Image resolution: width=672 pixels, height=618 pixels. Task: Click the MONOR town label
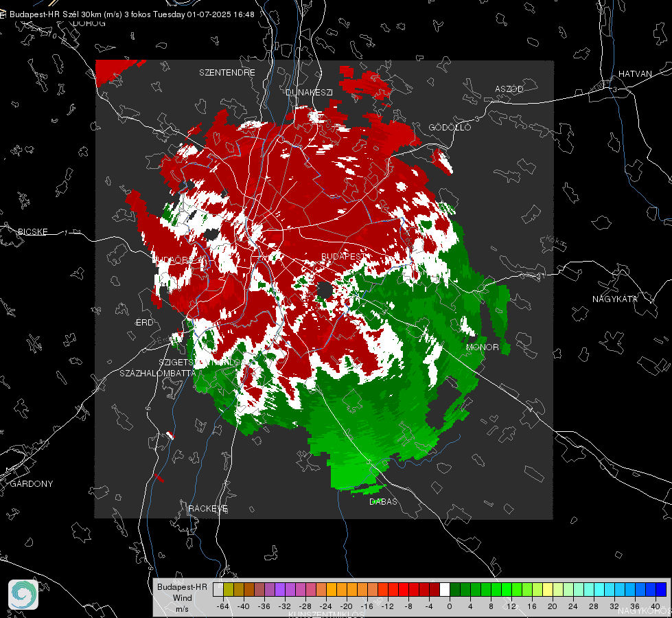click(x=482, y=347)
